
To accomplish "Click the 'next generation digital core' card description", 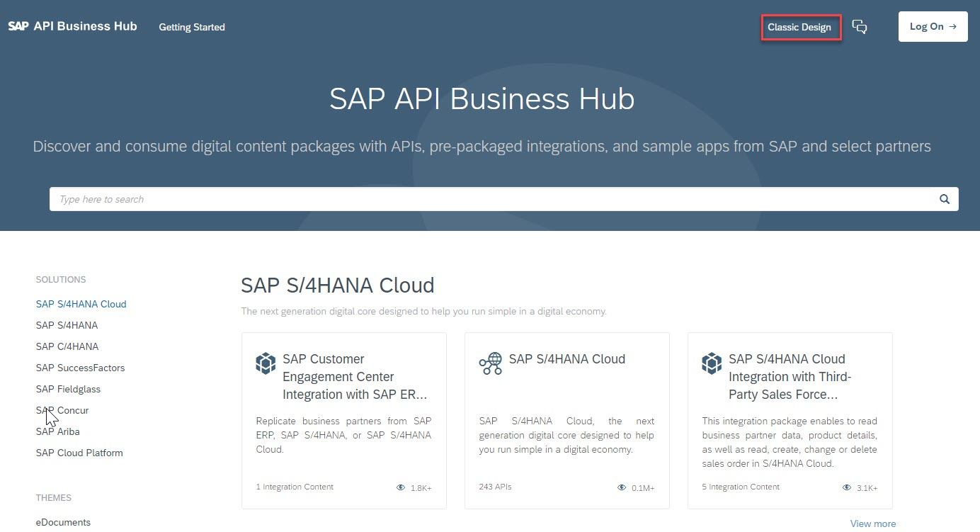I will pyautogui.click(x=566, y=435).
